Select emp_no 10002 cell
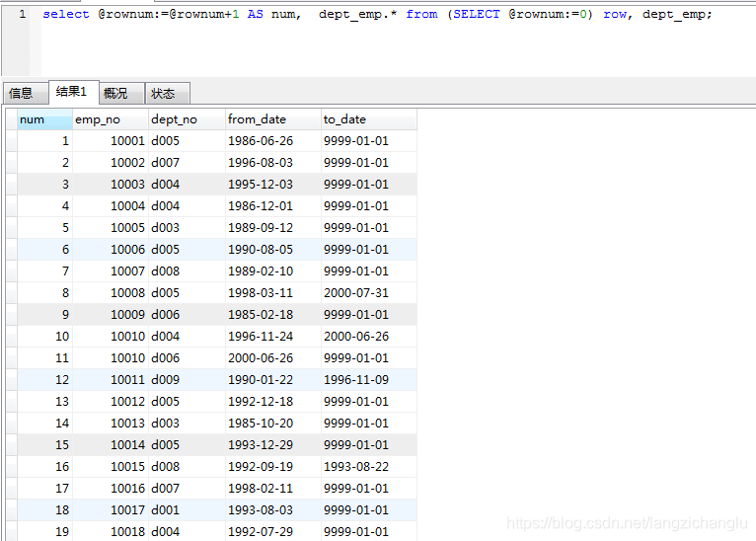756x541 pixels. (x=111, y=163)
